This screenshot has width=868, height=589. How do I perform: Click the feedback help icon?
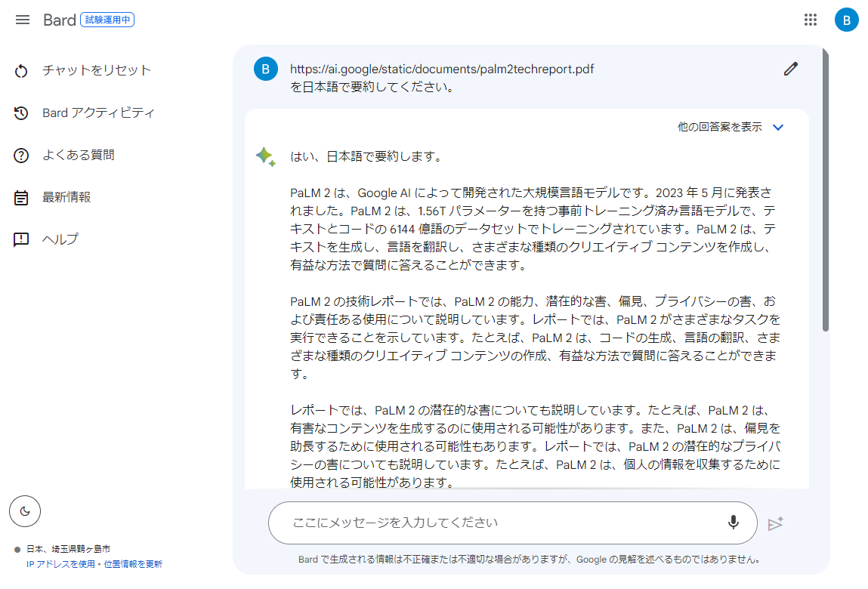[21, 239]
